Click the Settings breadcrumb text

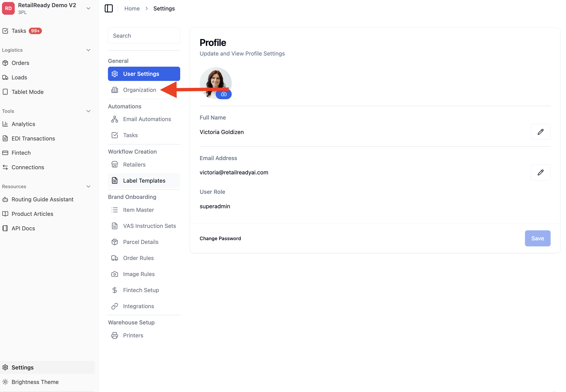click(164, 8)
